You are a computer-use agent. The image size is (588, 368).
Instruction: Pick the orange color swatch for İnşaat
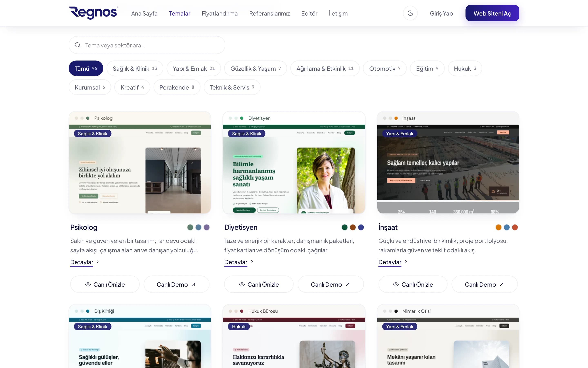498,227
